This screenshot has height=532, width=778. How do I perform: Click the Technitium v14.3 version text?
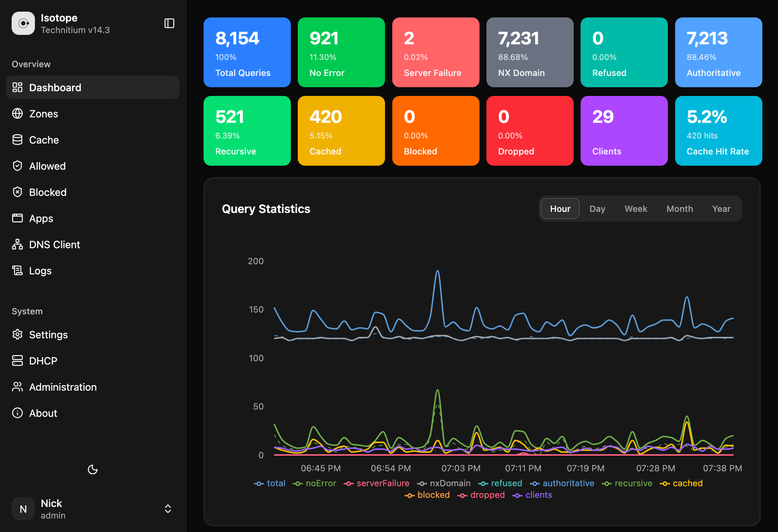tap(75, 30)
